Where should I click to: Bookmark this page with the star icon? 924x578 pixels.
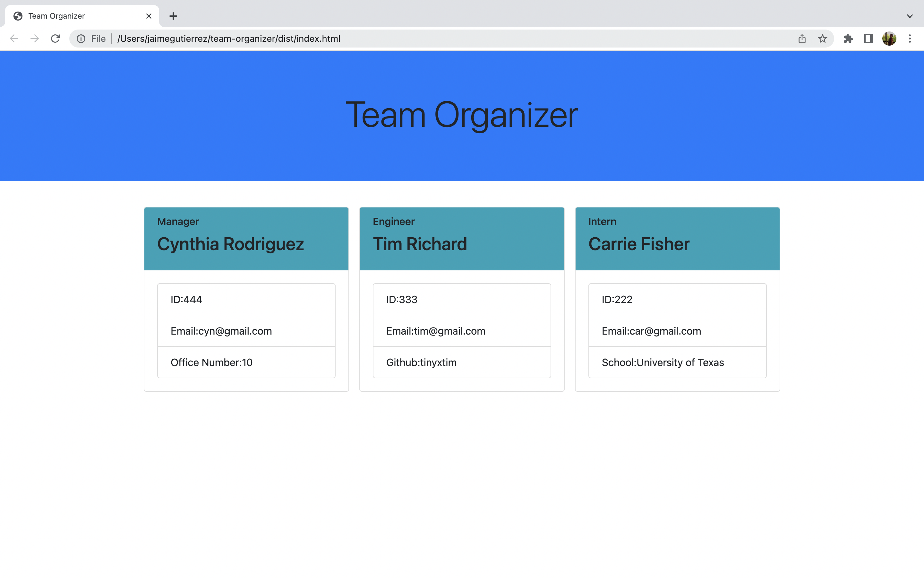[x=822, y=39]
